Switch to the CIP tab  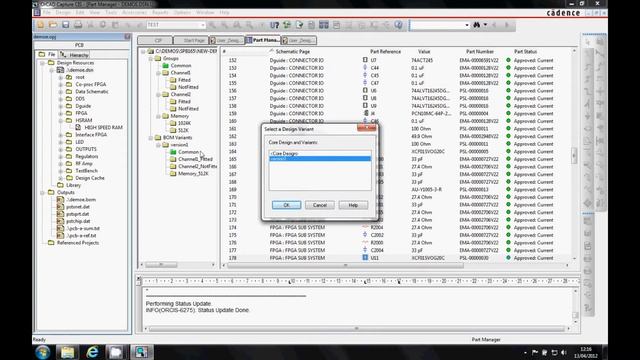155,40
